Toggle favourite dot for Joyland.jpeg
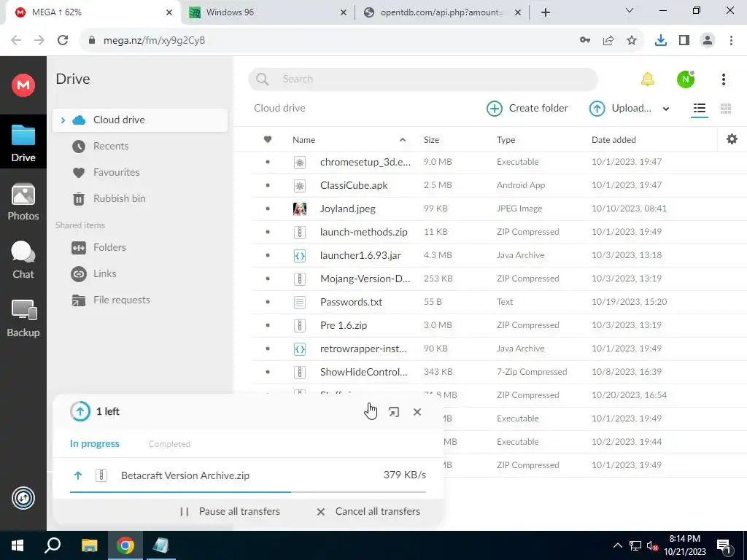 (268, 209)
